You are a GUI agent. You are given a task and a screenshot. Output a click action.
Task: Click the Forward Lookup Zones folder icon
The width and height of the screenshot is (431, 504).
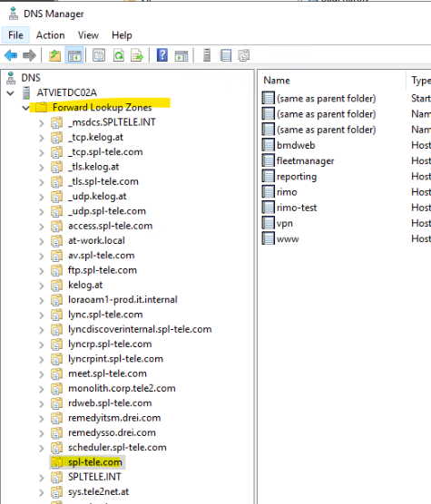(41, 107)
